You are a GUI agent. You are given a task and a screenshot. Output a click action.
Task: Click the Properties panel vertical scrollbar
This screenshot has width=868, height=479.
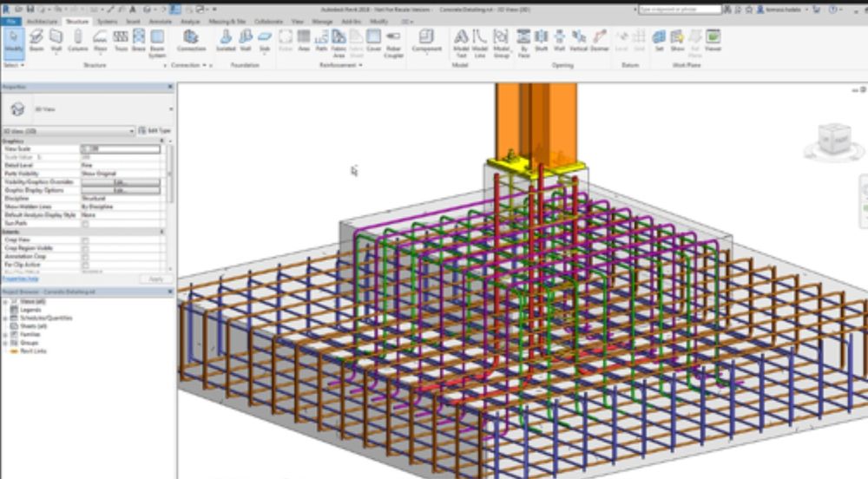click(170, 173)
